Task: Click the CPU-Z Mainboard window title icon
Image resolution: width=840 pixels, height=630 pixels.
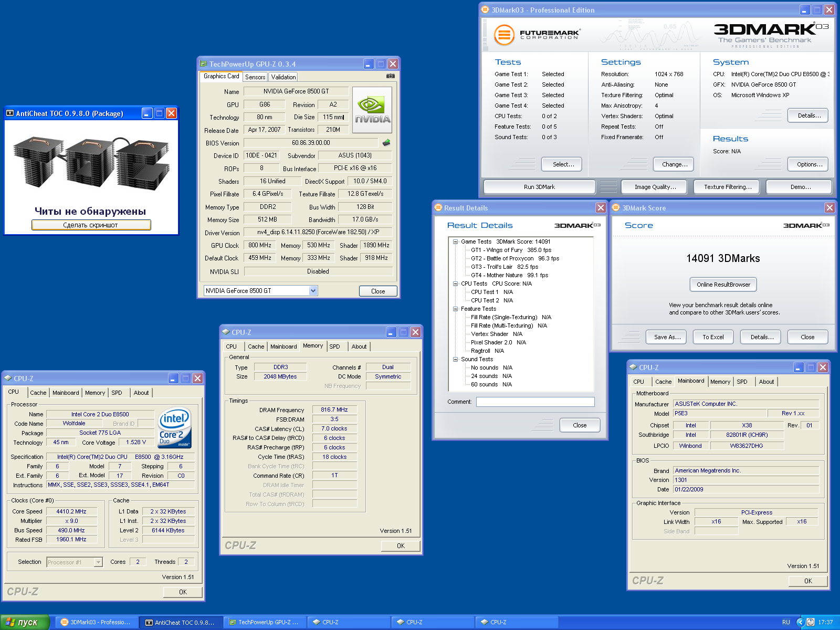Action: tap(633, 367)
